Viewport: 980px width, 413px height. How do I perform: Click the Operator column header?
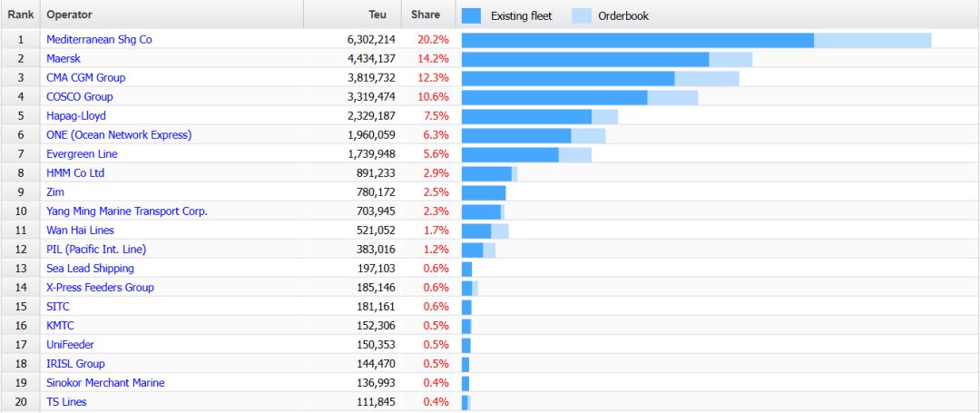coord(69,15)
